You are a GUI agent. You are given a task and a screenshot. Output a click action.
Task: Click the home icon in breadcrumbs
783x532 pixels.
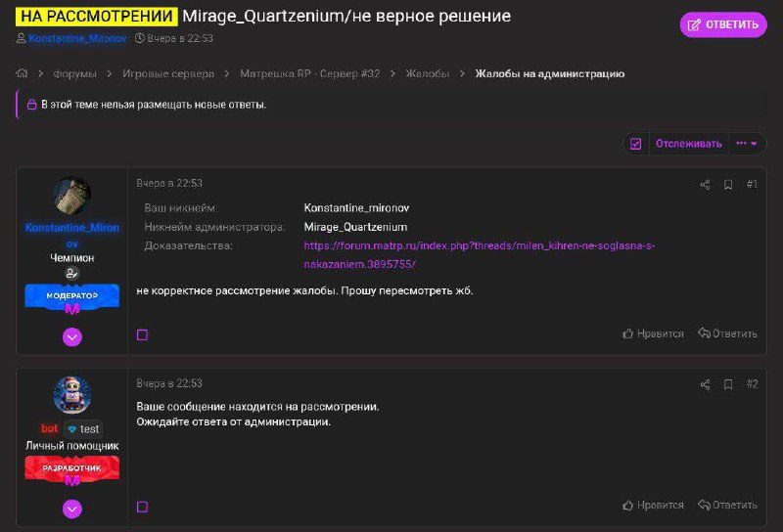(x=23, y=73)
